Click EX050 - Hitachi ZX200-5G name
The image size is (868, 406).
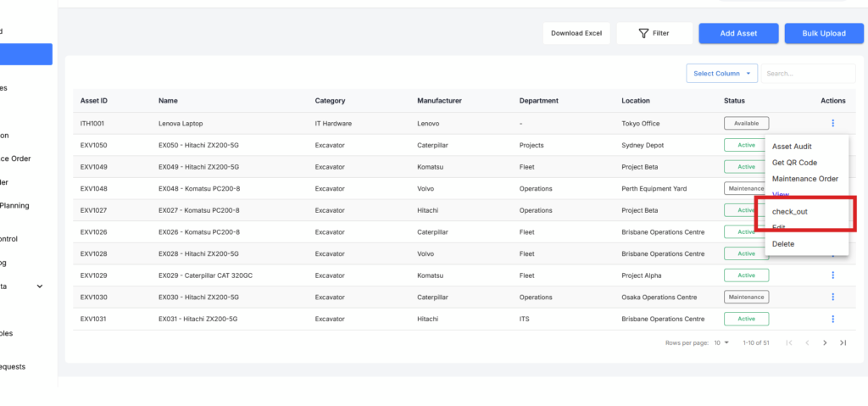coord(198,145)
